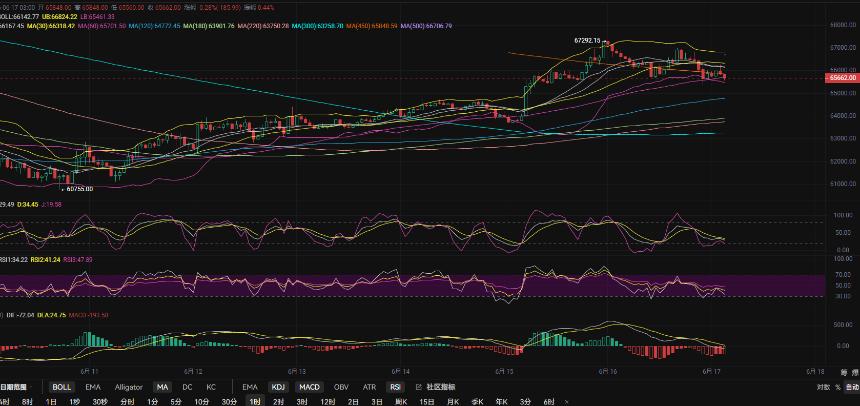This screenshot has width=860, height=406.
Task: Select the active 1时 interval
Action: [x=253, y=402]
